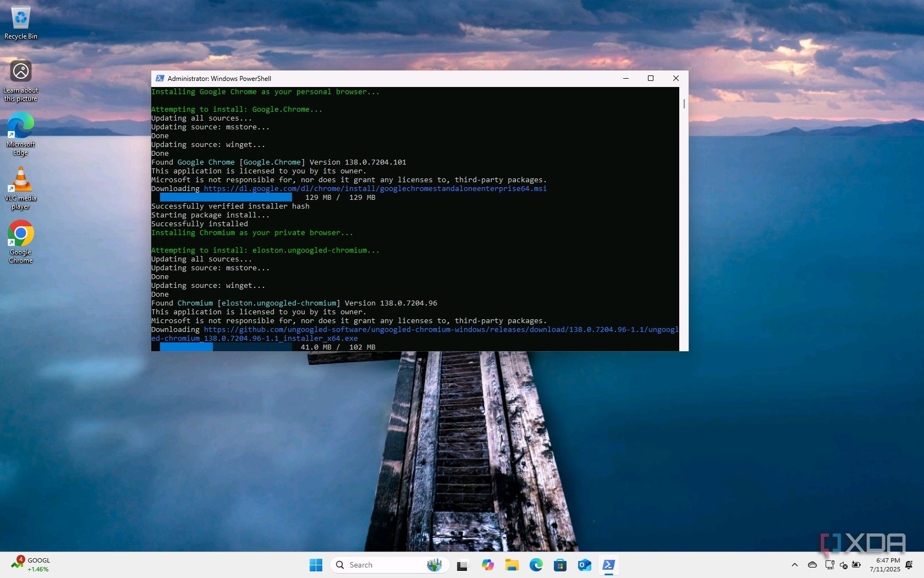924x578 pixels.
Task: Click the PowerShell title bar system menu icon
Action: tap(160, 78)
